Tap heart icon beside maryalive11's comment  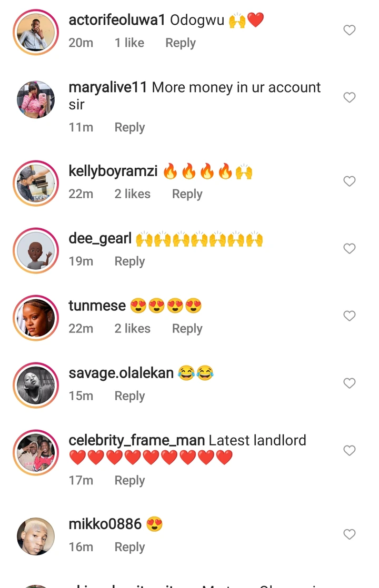coord(350,97)
